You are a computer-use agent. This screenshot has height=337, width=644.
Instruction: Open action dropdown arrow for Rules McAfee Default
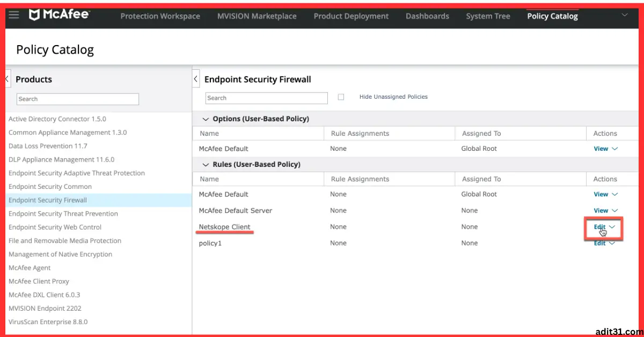tap(615, 195)
